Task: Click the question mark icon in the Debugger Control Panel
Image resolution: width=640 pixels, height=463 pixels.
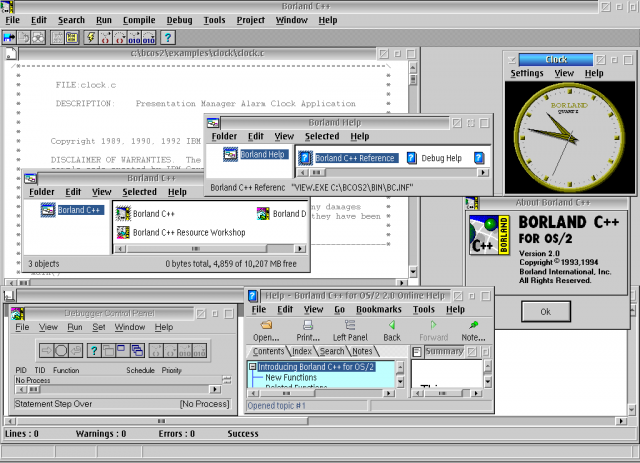Action: point(94,350)
